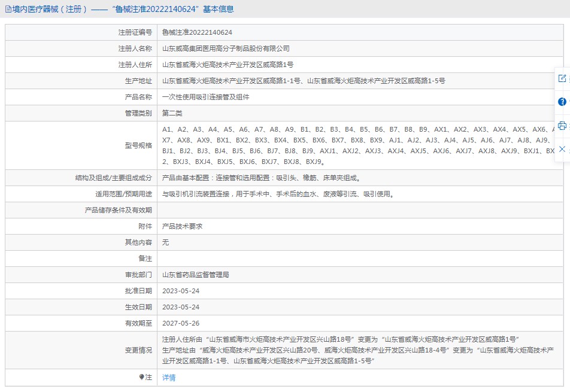The image size is (570, 392).
Task: Click the document icon beside page title
Action: coord(7,9)
